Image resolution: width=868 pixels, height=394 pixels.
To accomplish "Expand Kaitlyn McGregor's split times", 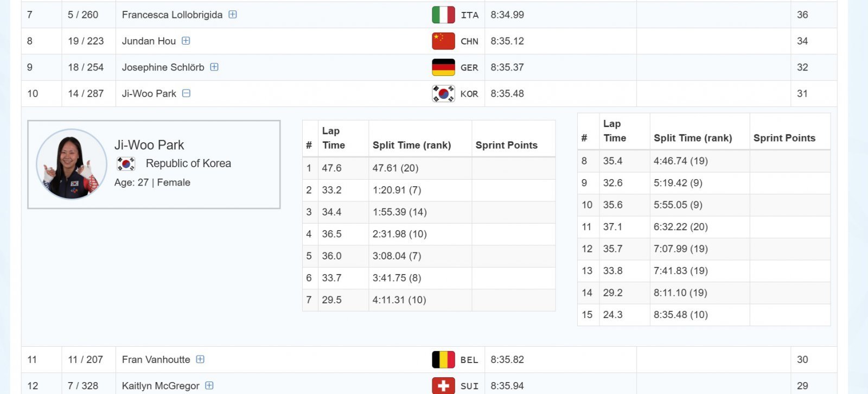I will [x=209, y=385].
